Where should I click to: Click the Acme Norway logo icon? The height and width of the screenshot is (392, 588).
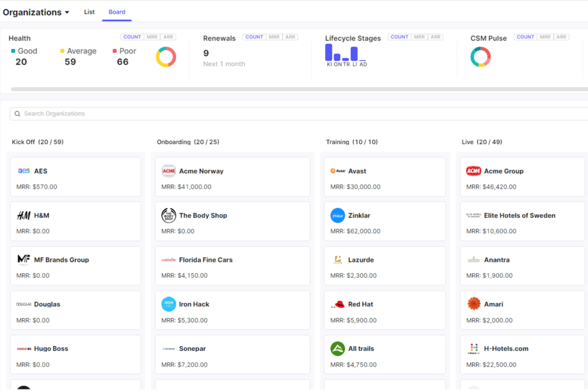pyautogui.click(x=168, y=171)
